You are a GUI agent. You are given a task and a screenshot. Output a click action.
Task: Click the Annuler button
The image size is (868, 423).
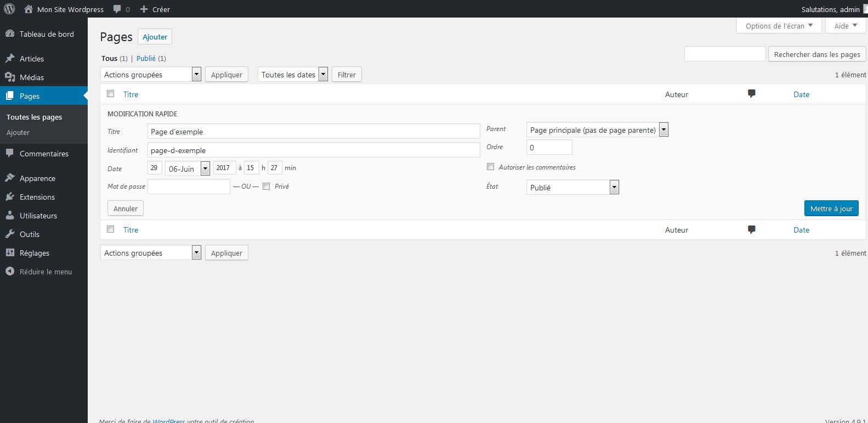(x=126, y=208)
